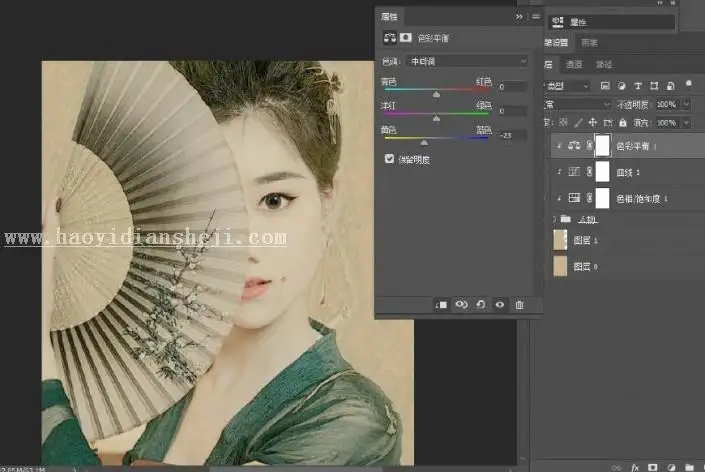The height and width of the screenshot is (472, 705).
Task: Select the Curves 1 layer mask thumbnail
Action: pyautogui.click(x=602, y=171)
